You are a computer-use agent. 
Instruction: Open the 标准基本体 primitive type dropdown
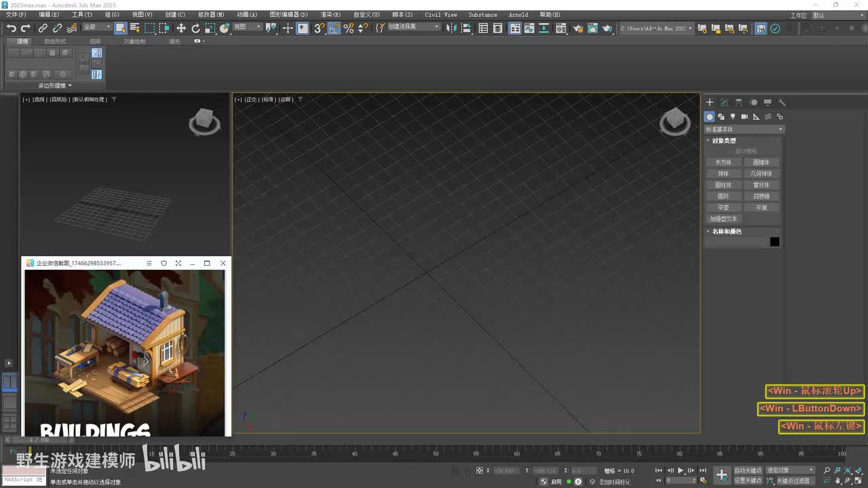(x=744, y=129)
